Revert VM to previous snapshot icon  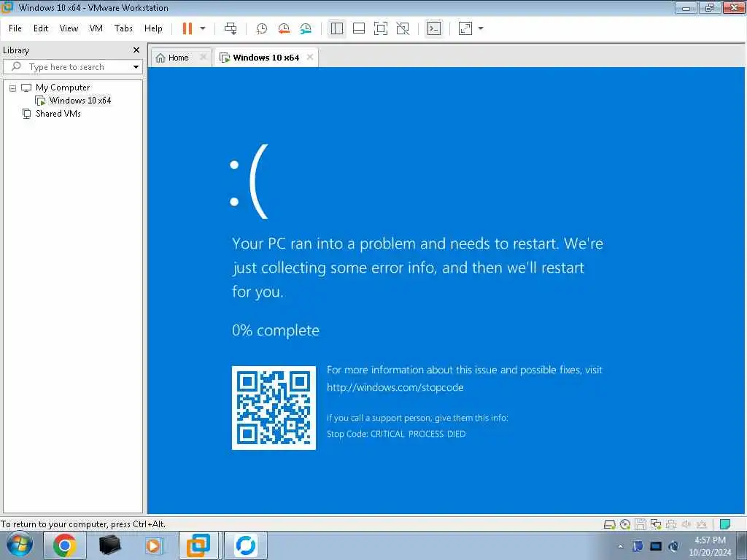click(284, 28)
